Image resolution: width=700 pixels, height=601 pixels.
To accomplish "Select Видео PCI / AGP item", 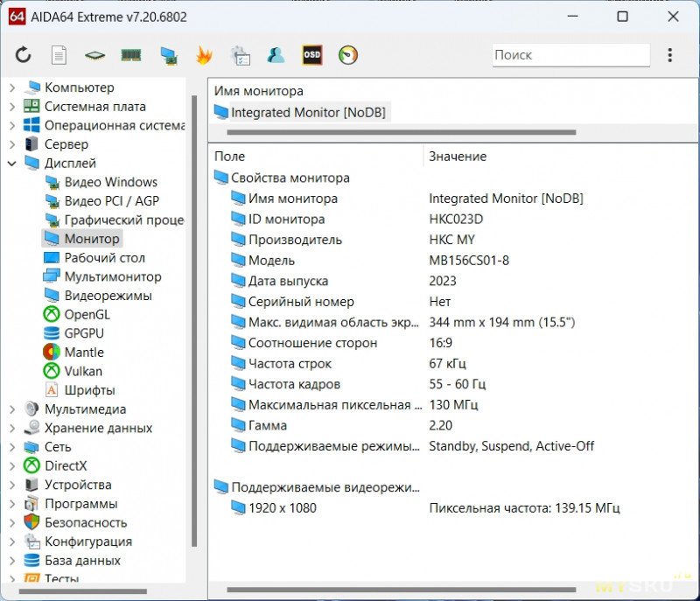I will (x=101, y=201).
